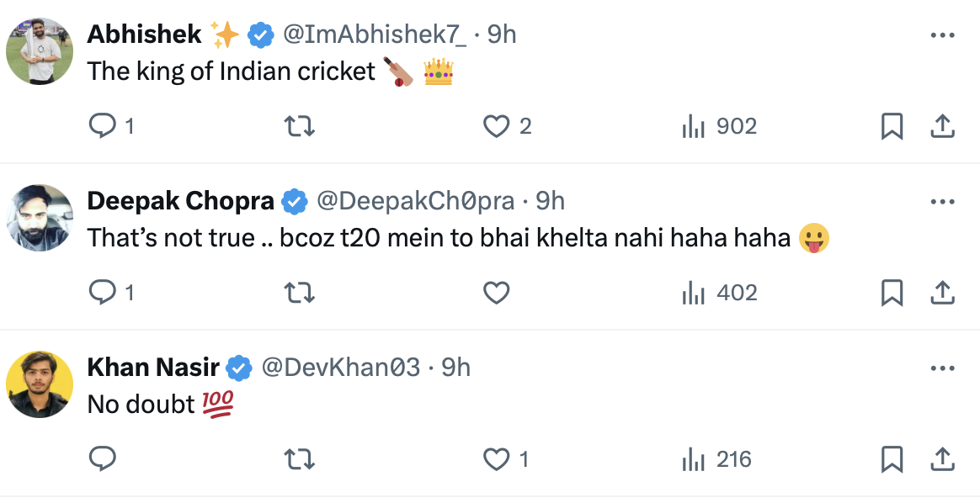Share Deepak Chopra's tweet
Viewport: 980px width, 503px height.
[x=942, y=293]
